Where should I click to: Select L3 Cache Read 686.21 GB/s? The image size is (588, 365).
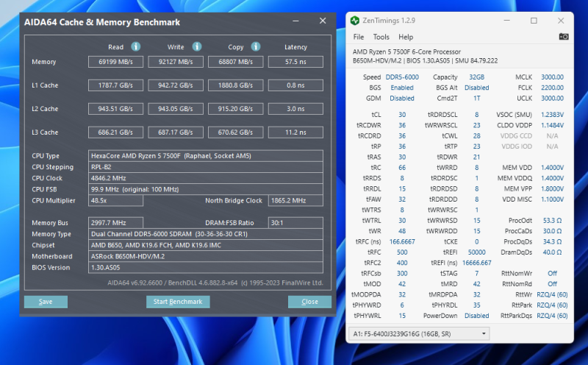click(x=115, y=132)
